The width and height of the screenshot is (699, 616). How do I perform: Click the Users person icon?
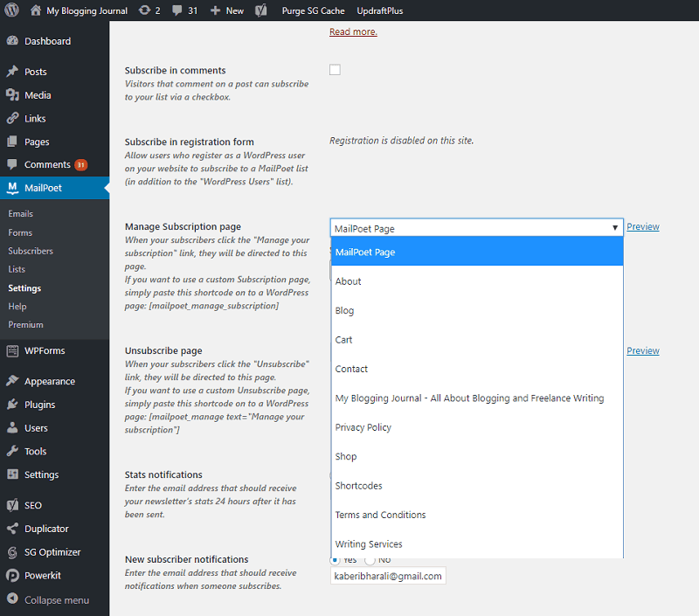(12, 428)
